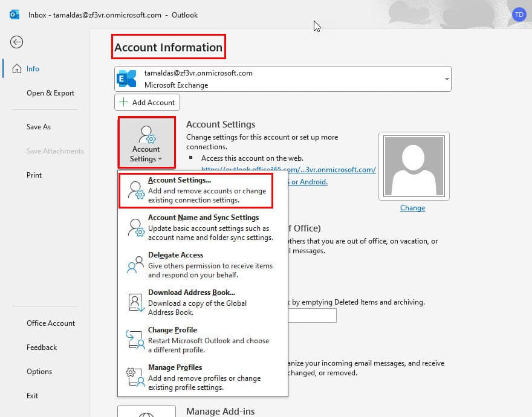Choose Download Address Book... option
This screenshot has width=532, height=417.
pos(203,302)
